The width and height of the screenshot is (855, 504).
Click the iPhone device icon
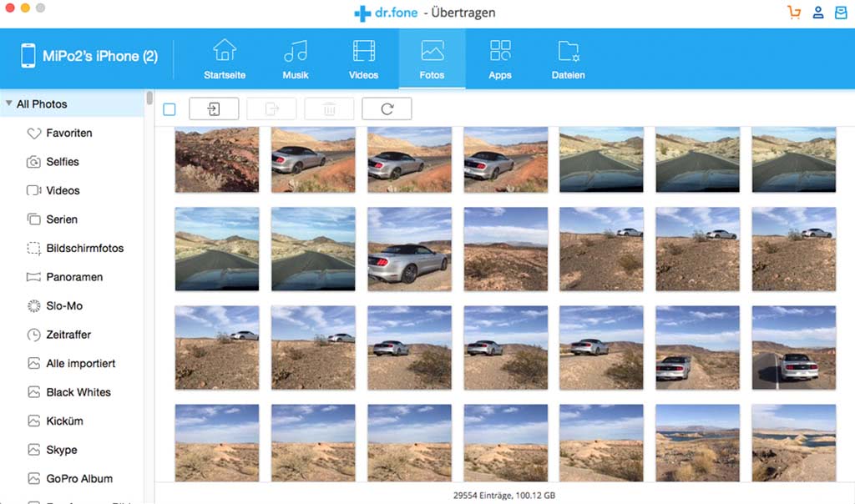27,57
